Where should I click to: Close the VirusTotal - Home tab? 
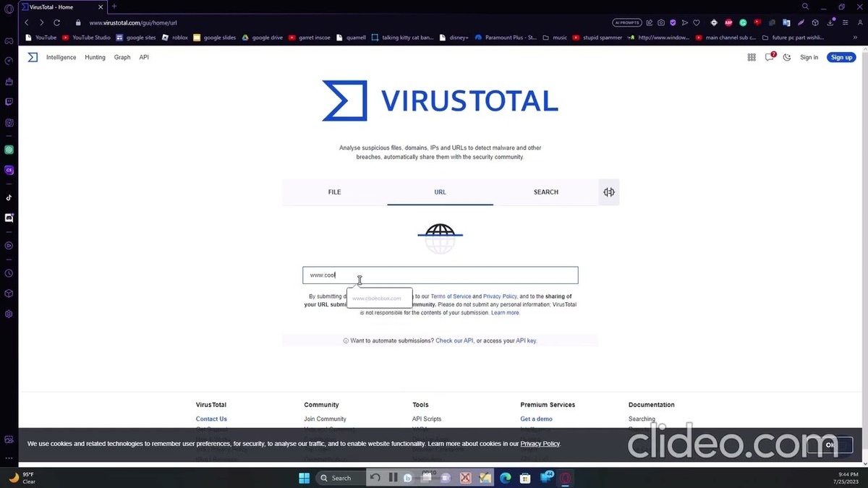pyautogui.click(x=101, y=7)
